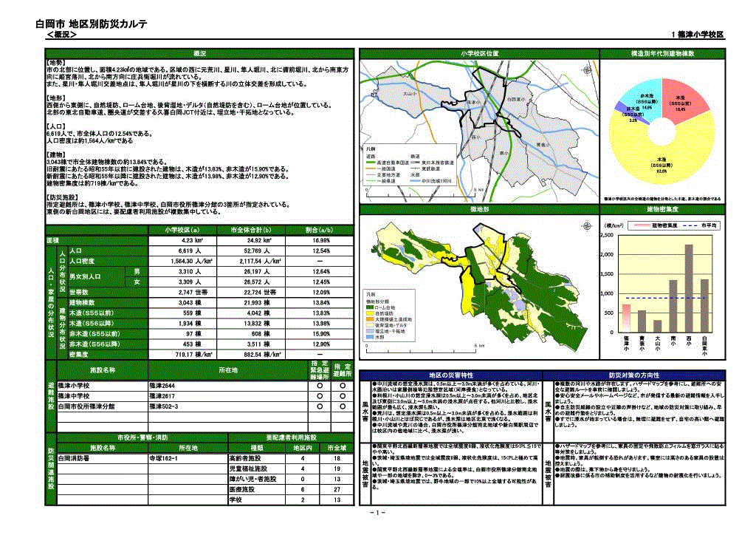Click the green 概況 section header
The image size is (756, 535).
(199, 53)
